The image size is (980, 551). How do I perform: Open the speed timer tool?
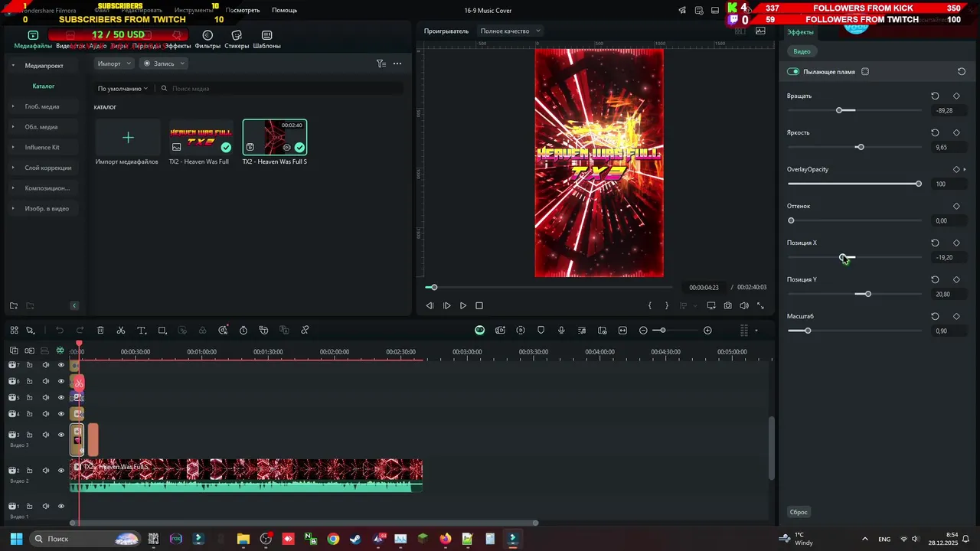coord(243,330)
